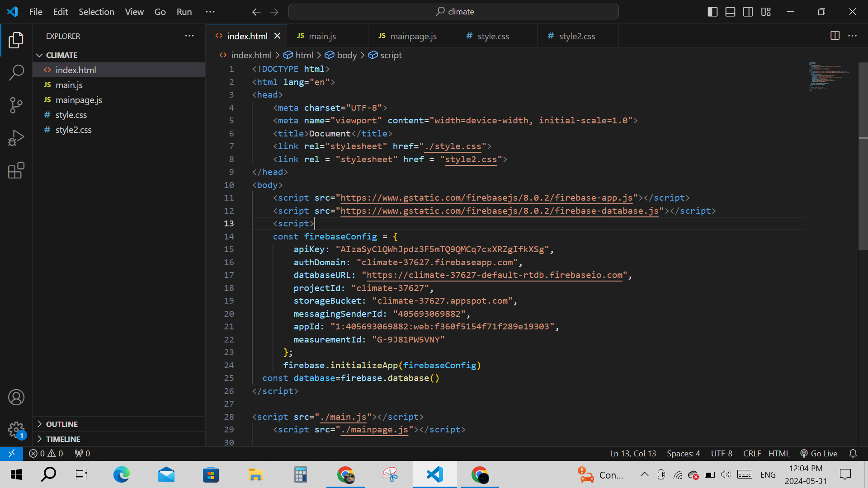The width and height of the screenshot is (868, 488).
Task: Open the Accounts menu icon
Action: click(x=16, y=397)
